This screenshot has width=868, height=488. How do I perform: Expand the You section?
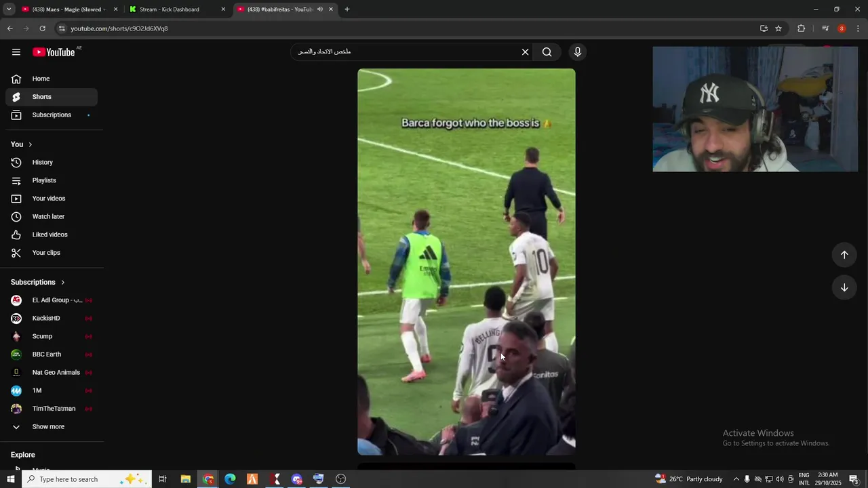22,144
